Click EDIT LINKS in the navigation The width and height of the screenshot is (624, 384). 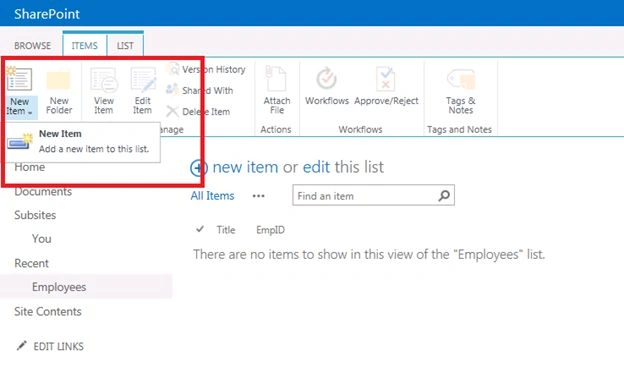[58, 347]
